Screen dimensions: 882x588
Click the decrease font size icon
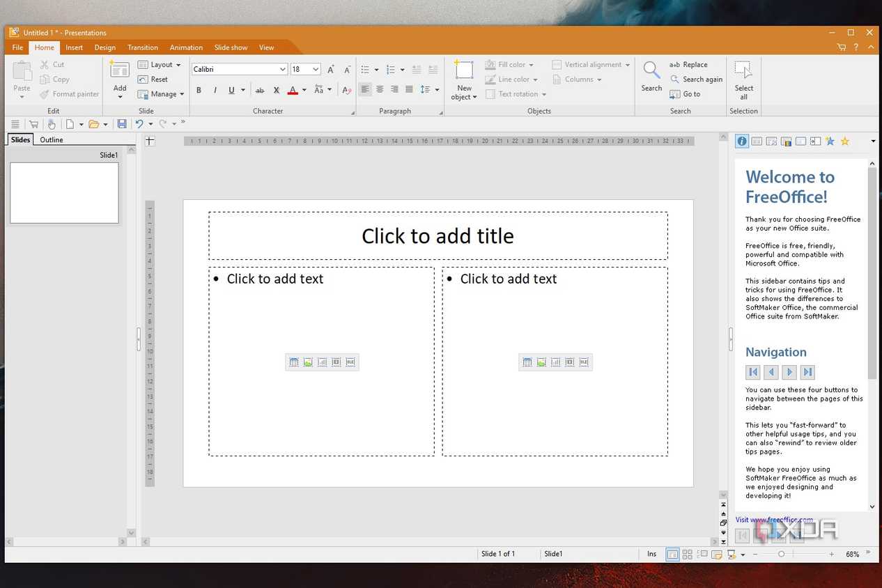click(x=347, y=69)
